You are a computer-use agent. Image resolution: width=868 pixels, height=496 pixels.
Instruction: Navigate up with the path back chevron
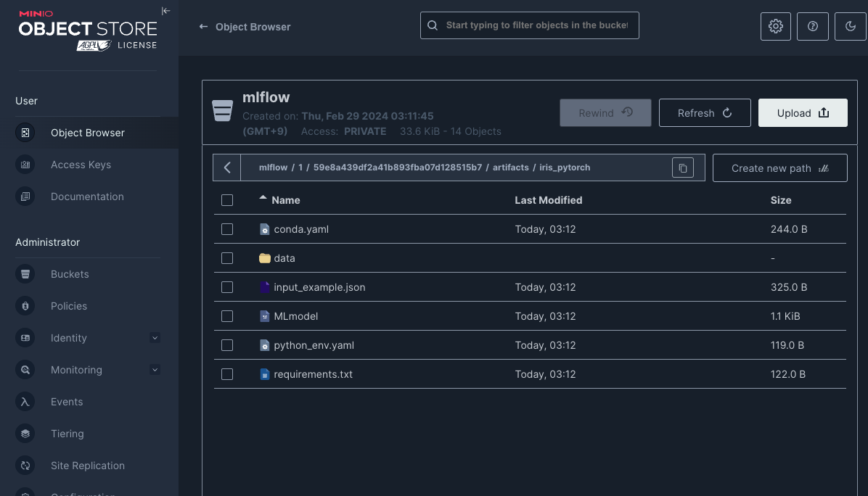pos(227,168)
